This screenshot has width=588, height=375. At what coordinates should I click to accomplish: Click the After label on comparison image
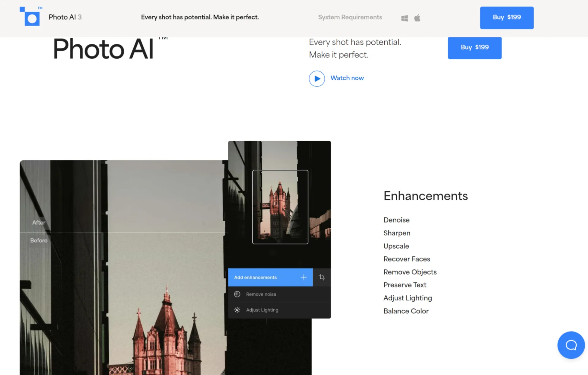click(39, 223)
